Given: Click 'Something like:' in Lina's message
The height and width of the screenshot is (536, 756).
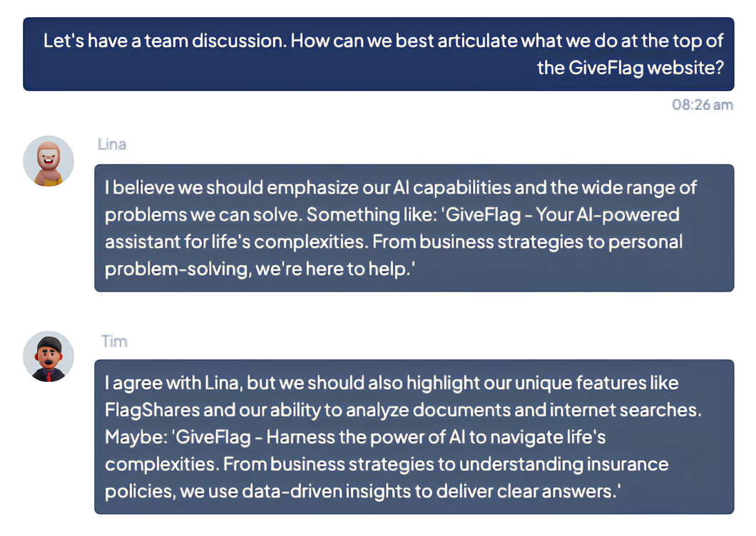Looking at the screenshot, I should (x=372, y=215).
